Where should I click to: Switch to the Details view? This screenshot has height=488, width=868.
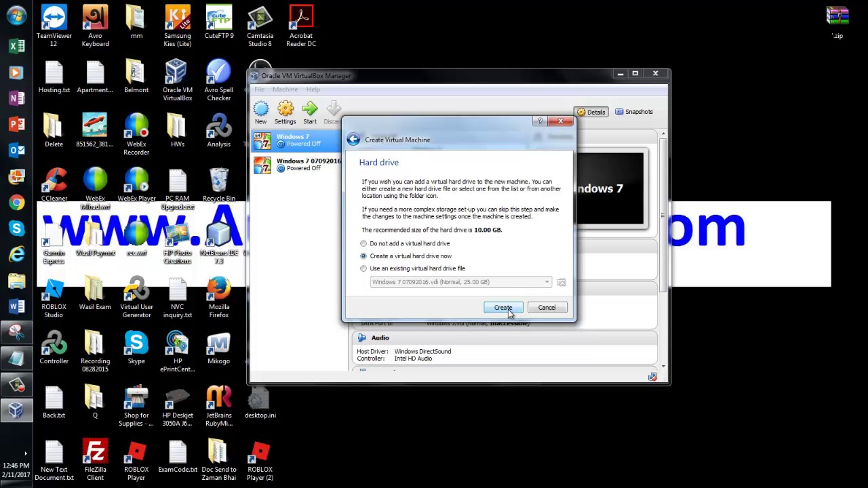(x=591, y=112)
